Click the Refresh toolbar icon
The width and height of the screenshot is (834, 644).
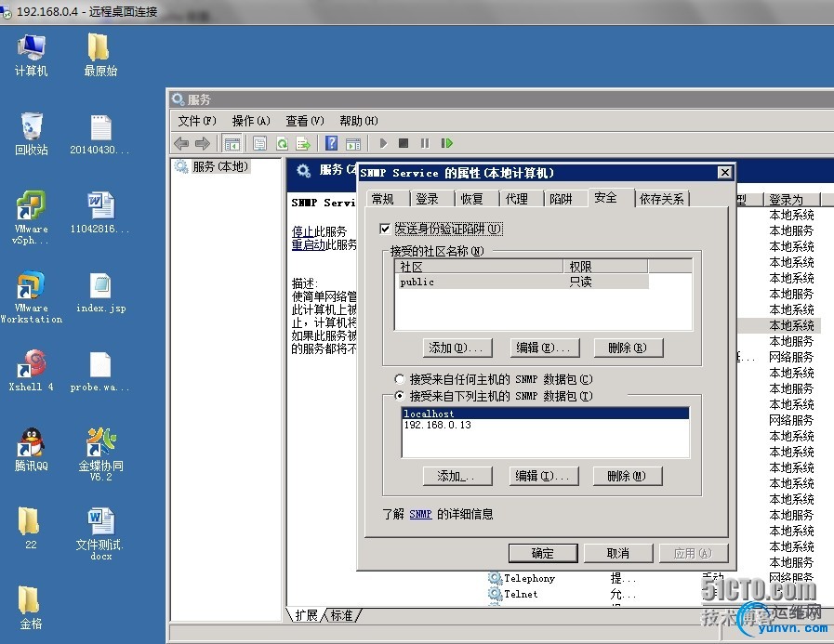point(282,143)
